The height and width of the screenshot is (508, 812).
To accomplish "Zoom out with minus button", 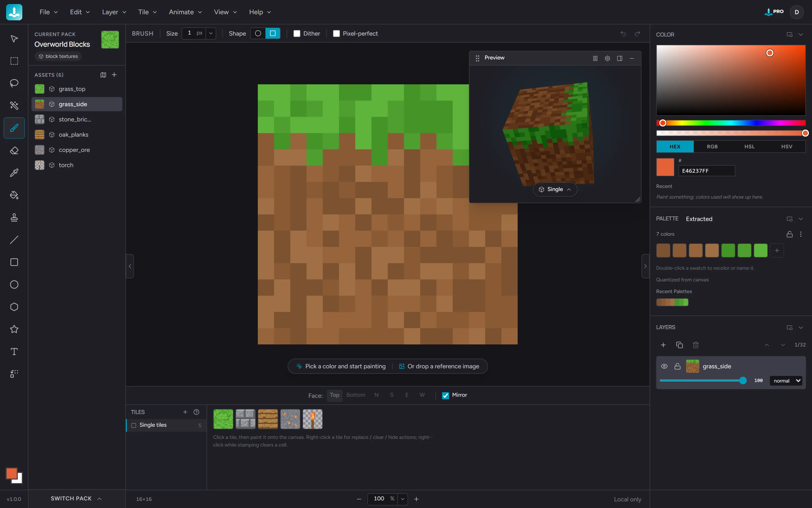I will tap(359, 499).
